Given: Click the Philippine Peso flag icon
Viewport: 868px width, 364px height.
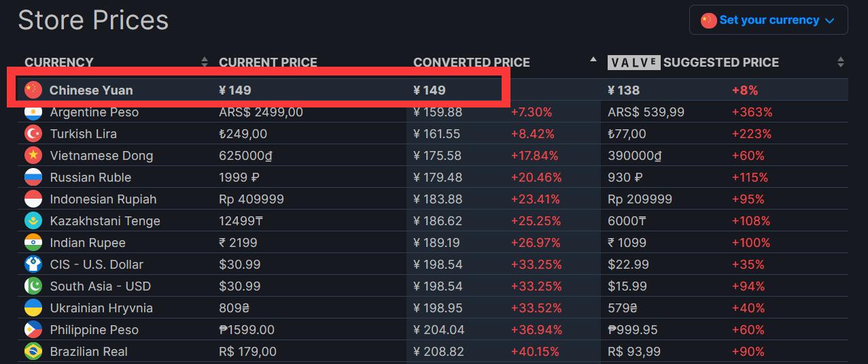Looking at the screenshot, I should point(33,330).
